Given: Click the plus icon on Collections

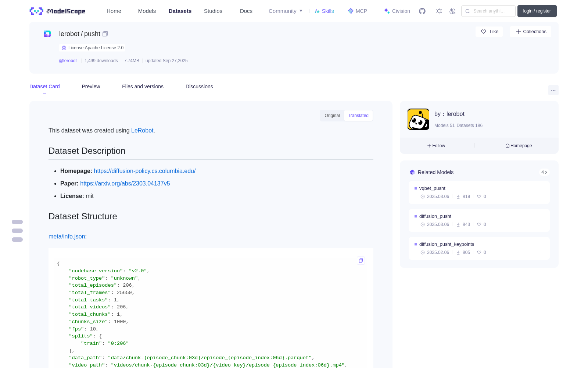Looking at the screenshot, I should coord(519,32).
